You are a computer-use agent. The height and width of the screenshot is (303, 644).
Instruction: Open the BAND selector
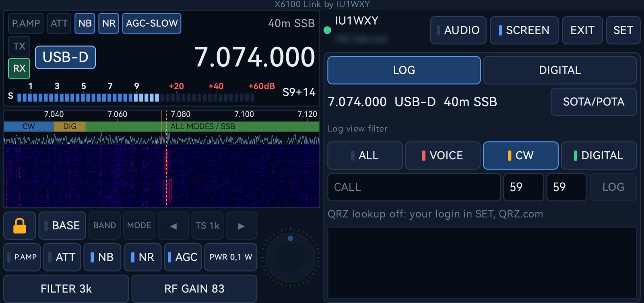pos(105,226)
